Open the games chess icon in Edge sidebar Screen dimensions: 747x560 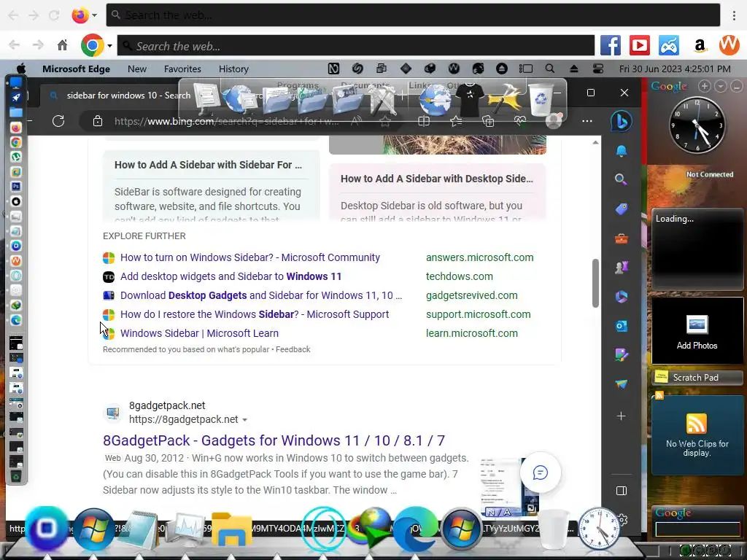click(x=622, y=267)
